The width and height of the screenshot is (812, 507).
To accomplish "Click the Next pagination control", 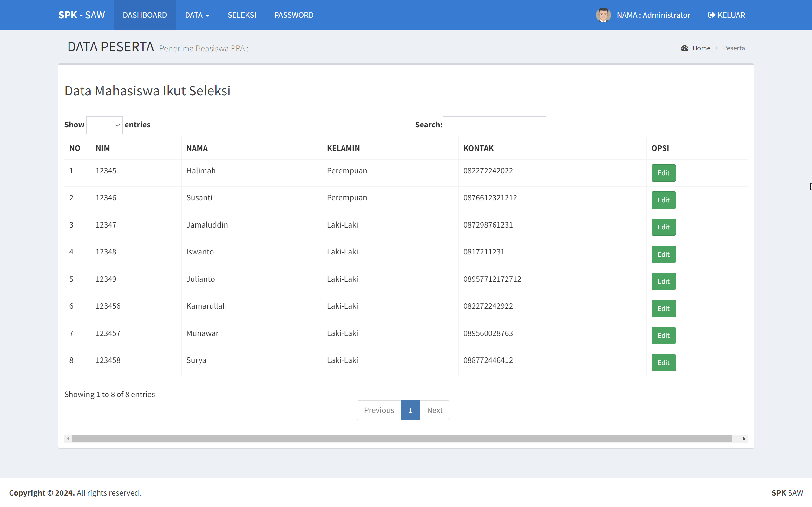I will [x=435, y=410].
